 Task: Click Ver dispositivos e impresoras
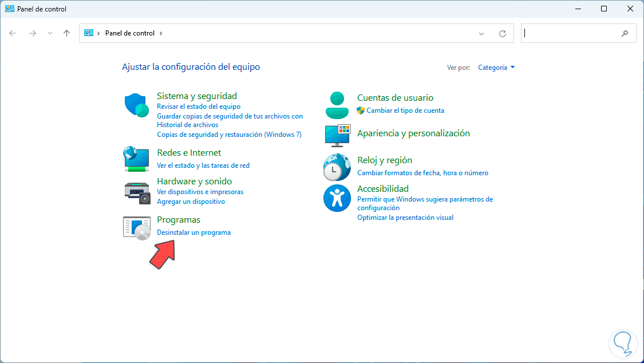(x=200, y=192)
